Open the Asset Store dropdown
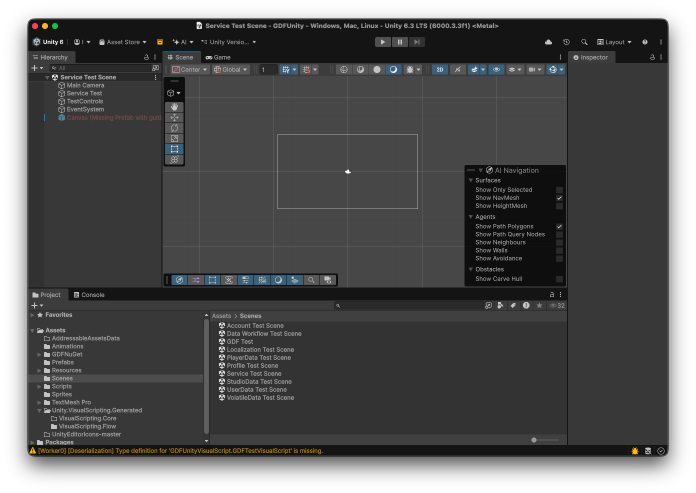 tap(123, 42)
